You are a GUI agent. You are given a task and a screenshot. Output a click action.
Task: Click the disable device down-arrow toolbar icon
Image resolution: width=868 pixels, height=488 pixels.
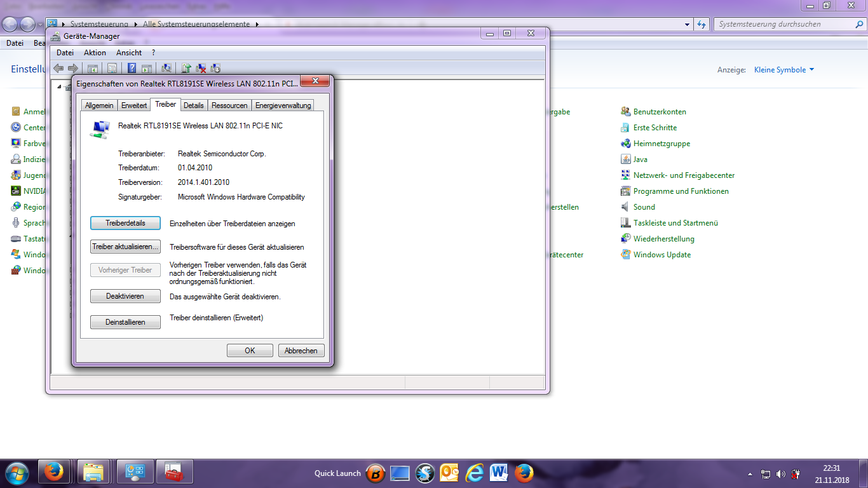coord(215,68)
